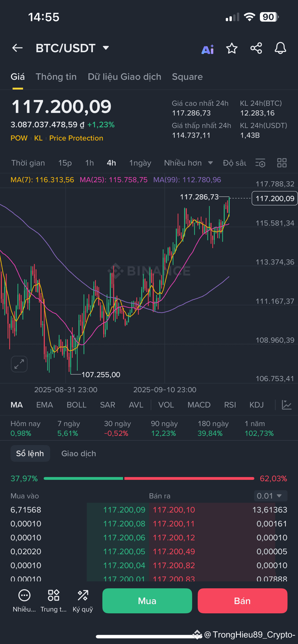Tap the back arrow icon
Viewport: 298px width, 644px height.
coord(17,48)
